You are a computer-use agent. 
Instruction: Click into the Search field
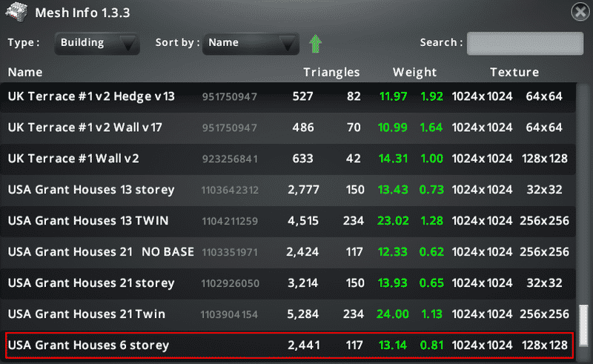point(526,43)
